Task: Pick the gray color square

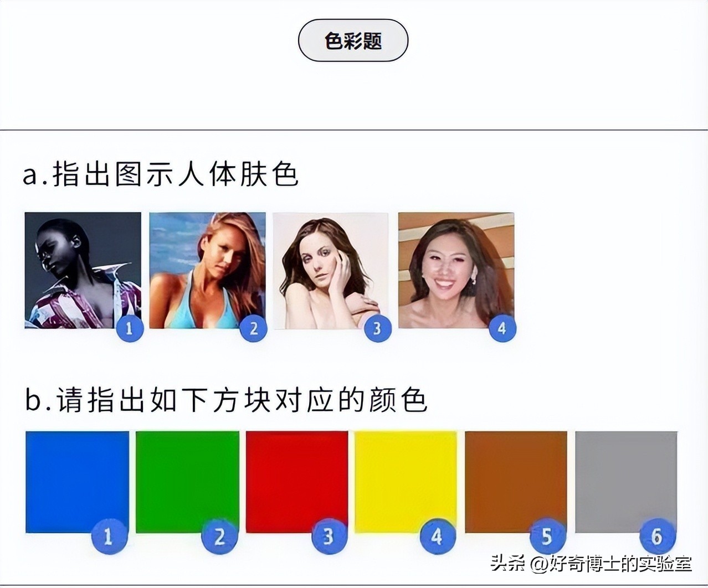Action: pos(626,482)
